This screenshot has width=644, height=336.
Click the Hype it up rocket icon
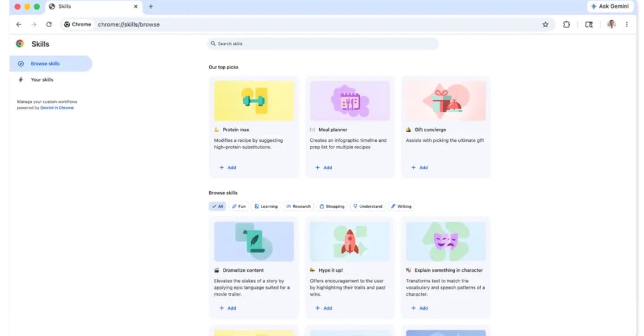coord(349,241)
